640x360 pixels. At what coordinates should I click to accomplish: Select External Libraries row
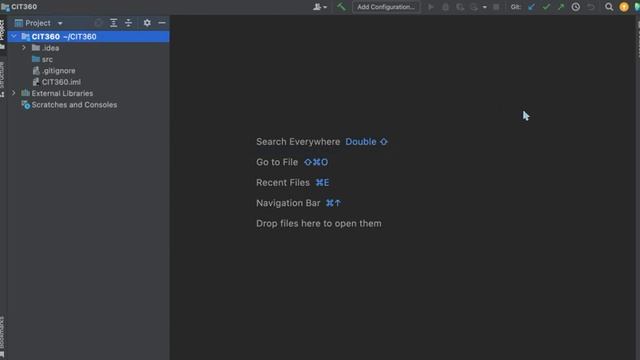(88, 93)
